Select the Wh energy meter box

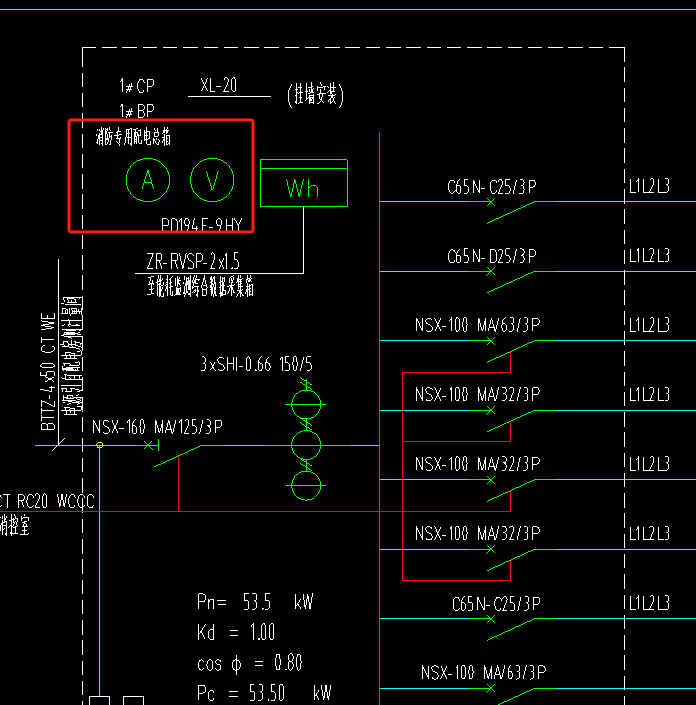tap(304, 183)
